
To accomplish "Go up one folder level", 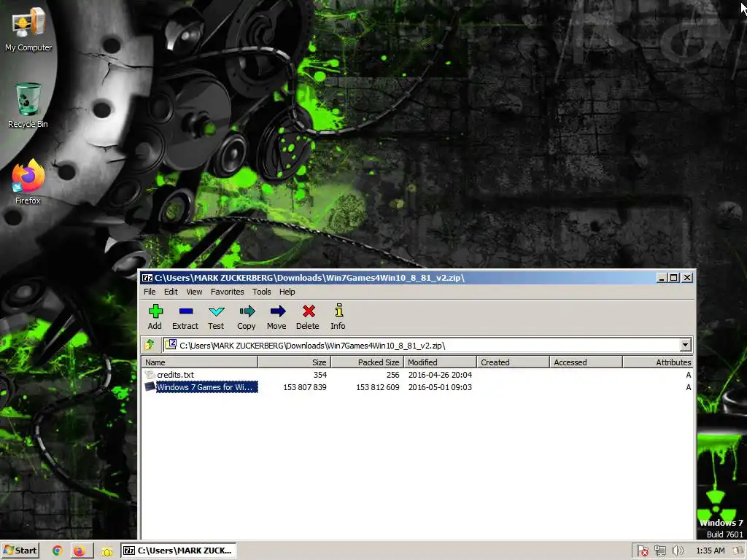I will 150,345.
